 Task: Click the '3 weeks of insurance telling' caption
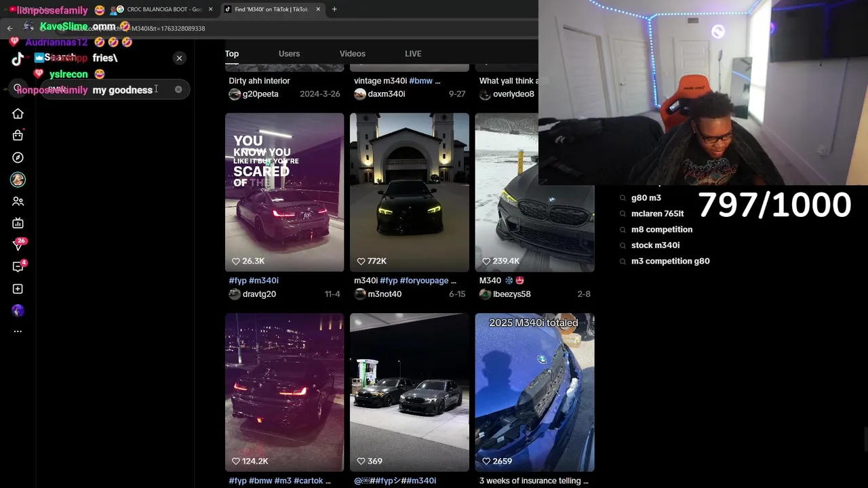point(534,481)
